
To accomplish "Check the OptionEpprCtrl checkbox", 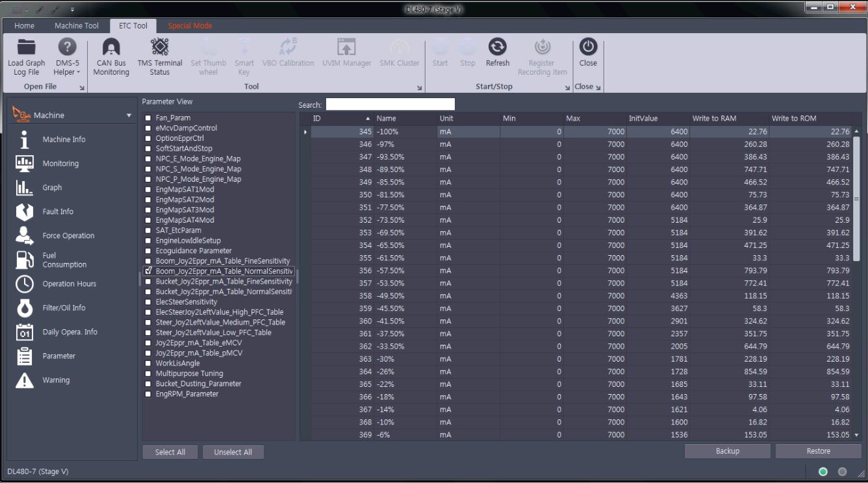I will coord(149,138).
